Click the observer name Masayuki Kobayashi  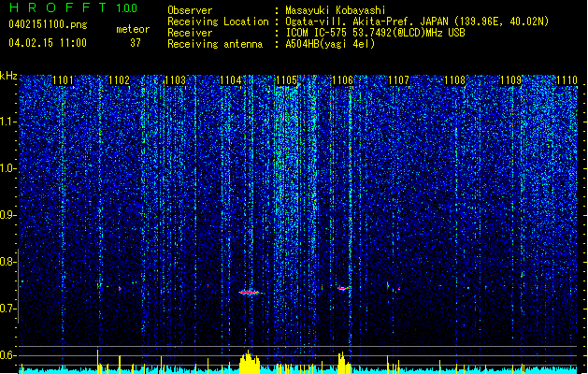(x=336, y=10)
